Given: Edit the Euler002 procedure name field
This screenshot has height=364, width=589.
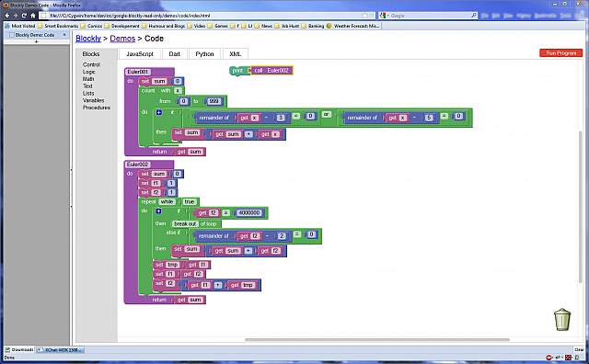Looking at the screenshot, I should click(138, 164).
